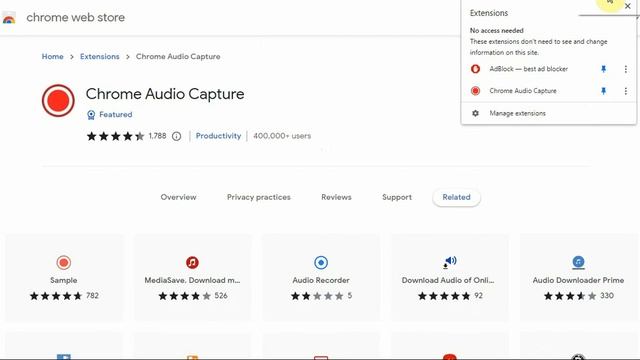Screen dimensions: 640x360
Task: Click the Sample extension icon
Action: 64,262
